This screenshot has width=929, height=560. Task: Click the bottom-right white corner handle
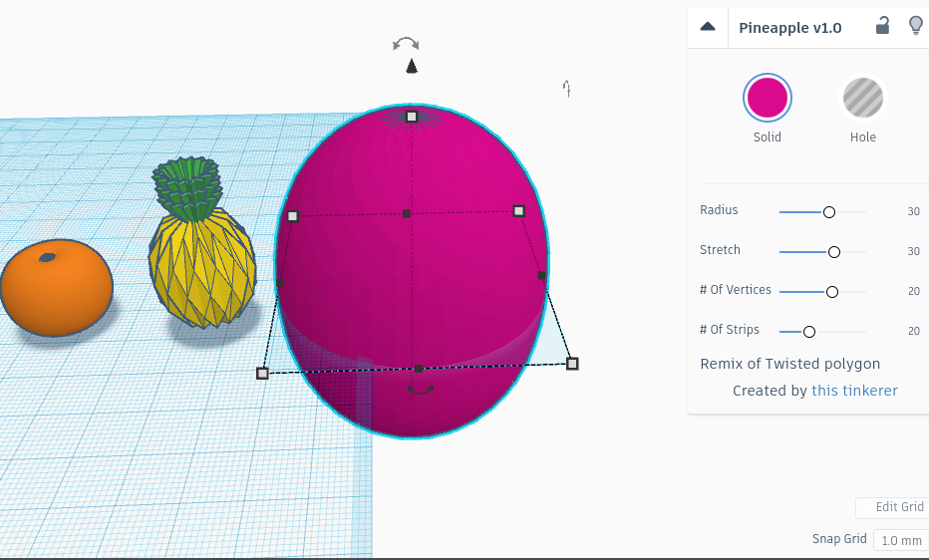coord(572,364)
